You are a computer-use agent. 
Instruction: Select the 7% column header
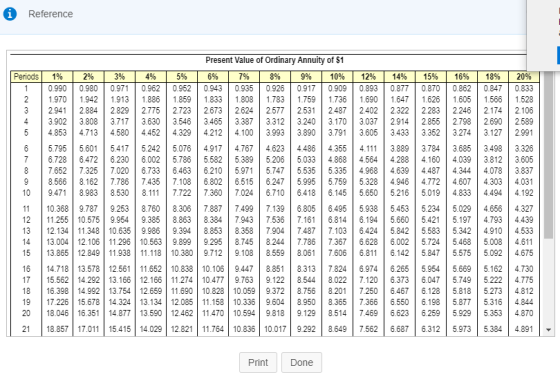244,77
